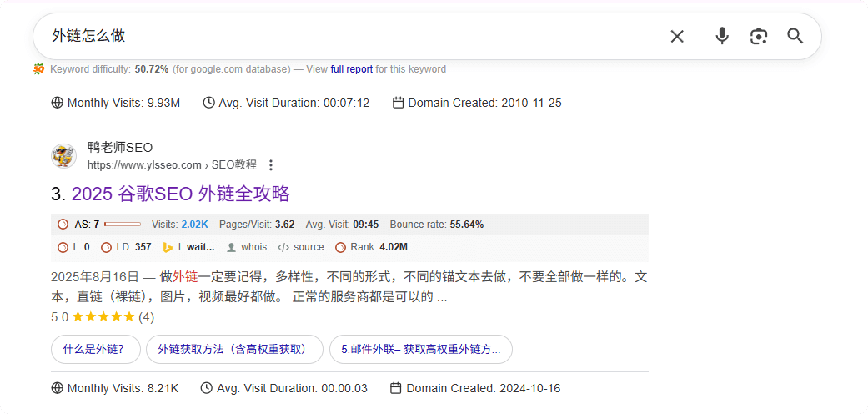Click the LD: 357 domain links icon
Screen dimensions: 868x414
(106, 247)
